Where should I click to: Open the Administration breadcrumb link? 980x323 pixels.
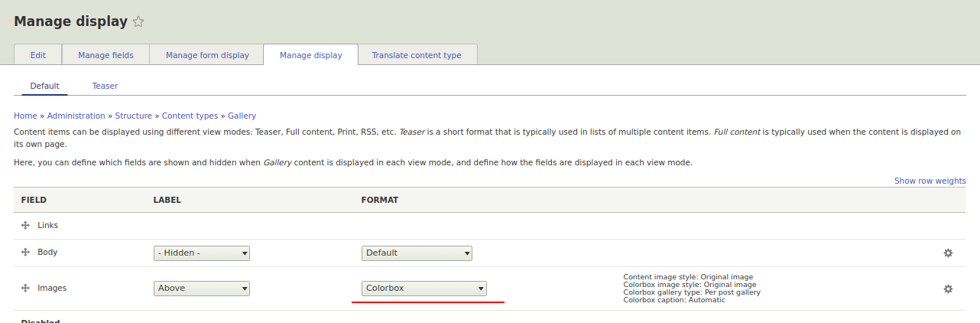(x=76, y=116)
